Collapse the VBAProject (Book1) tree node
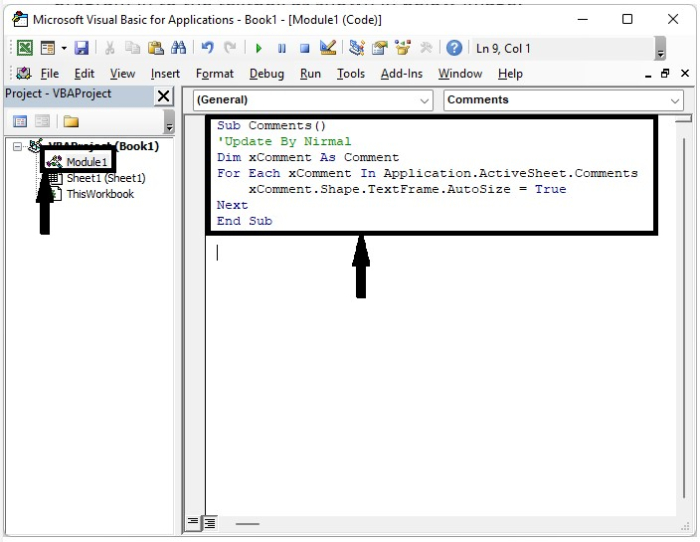Screen dimensions: 700x542 [17, 146]
